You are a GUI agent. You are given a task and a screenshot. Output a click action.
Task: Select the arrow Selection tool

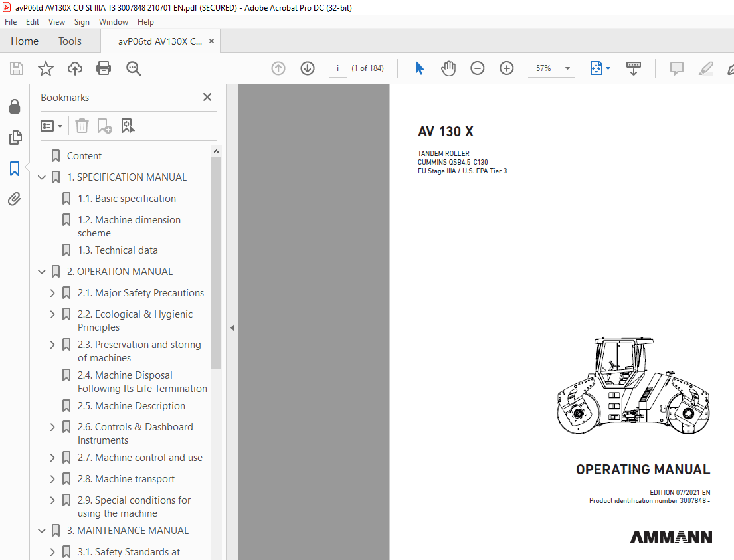[419, 68]
